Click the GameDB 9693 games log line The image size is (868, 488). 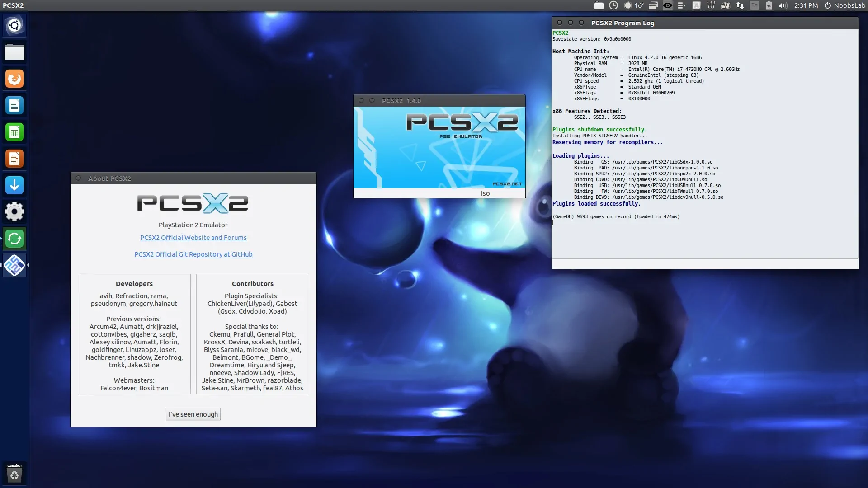(x=616, y=217)
